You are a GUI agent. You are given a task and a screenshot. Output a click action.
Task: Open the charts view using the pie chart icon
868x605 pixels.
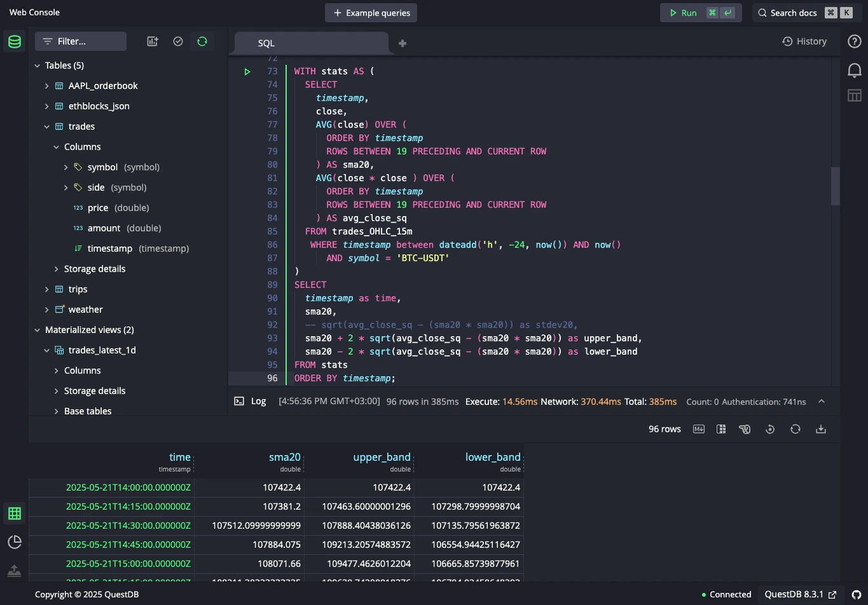coord(14,542)
